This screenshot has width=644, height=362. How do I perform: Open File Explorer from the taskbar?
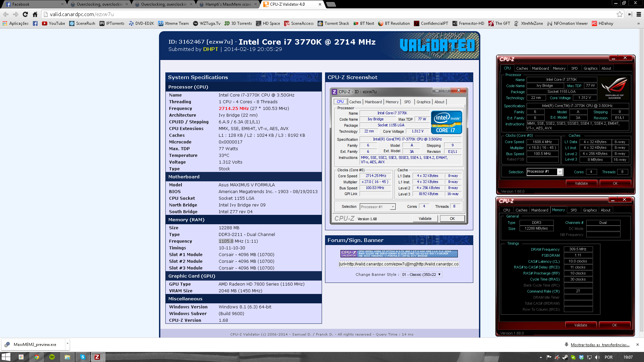[67, 357]
